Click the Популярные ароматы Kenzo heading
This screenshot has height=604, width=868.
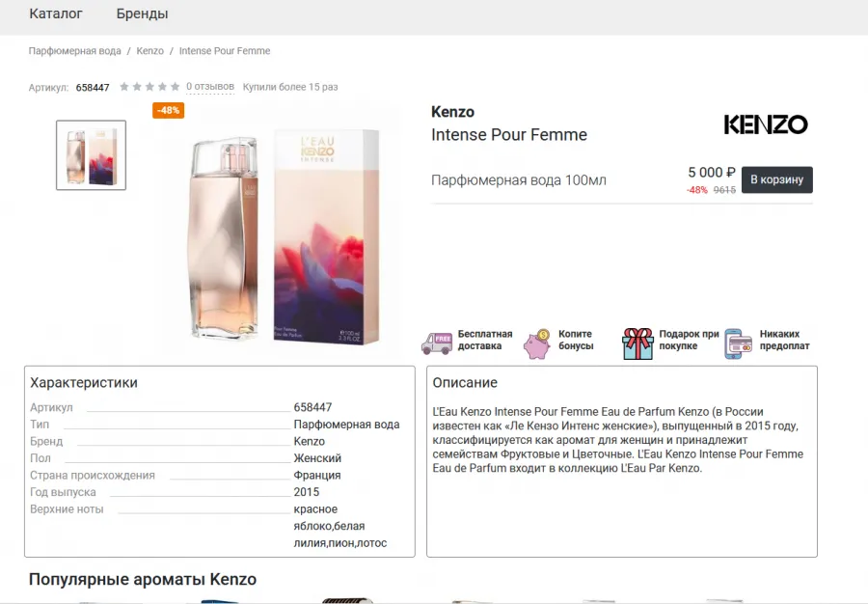tap(143, 580)
